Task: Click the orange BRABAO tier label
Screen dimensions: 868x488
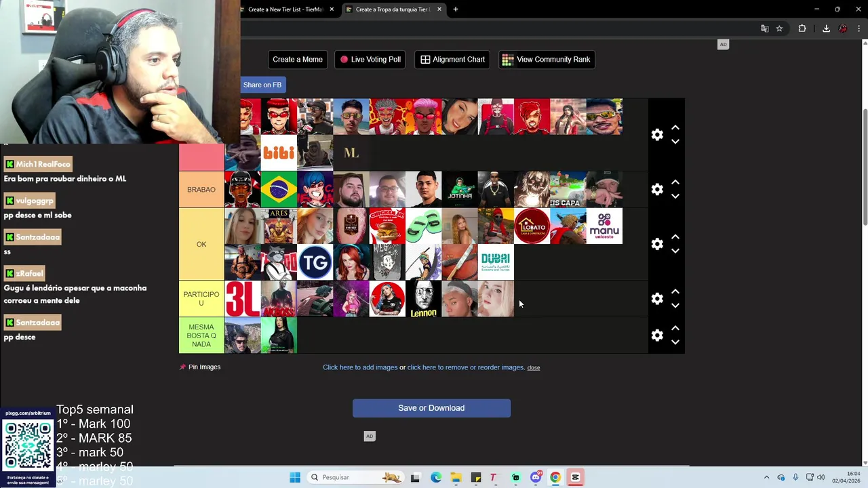Action: coord(201,190)
